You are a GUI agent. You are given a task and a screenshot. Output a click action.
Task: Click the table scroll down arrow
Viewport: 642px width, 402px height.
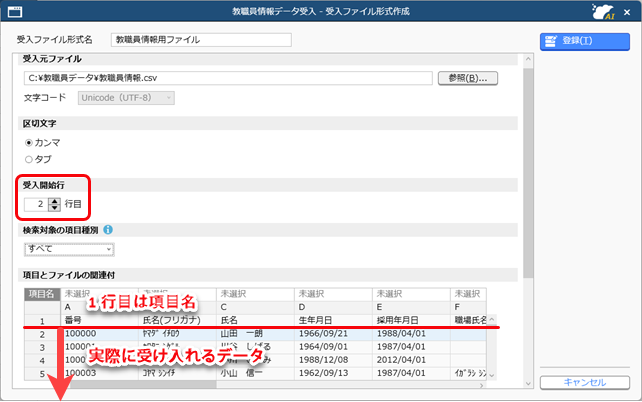pyautogui.click(x=492, y=375)
